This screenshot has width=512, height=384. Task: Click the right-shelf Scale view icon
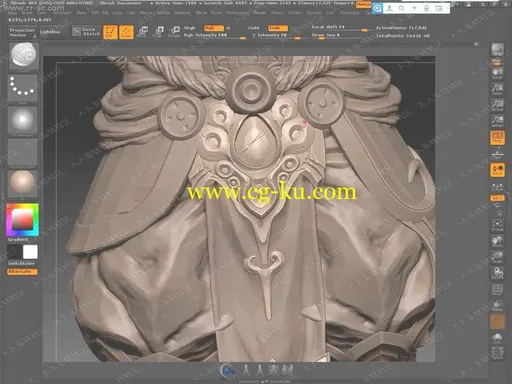497,257
